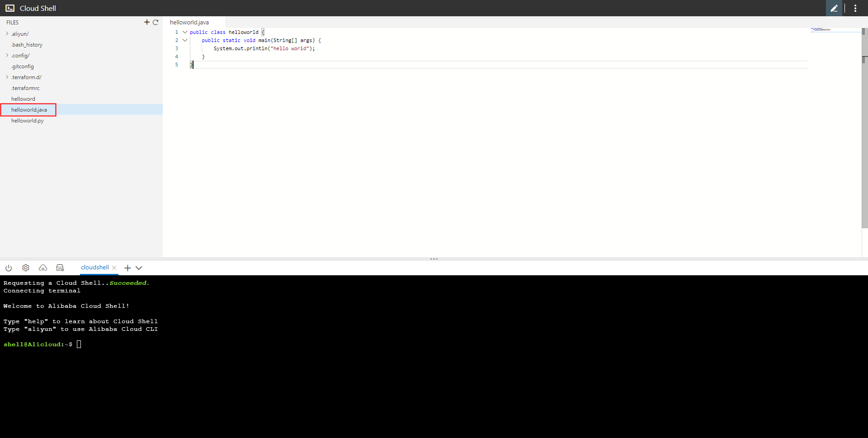Click the Welcome to Alibaba Cloud Shell text
The image size is (868, 438).
[x=66, y=306]
